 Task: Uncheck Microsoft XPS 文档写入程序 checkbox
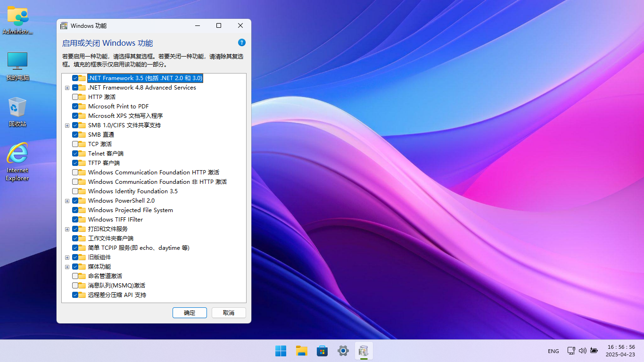[x=75, y=115]
